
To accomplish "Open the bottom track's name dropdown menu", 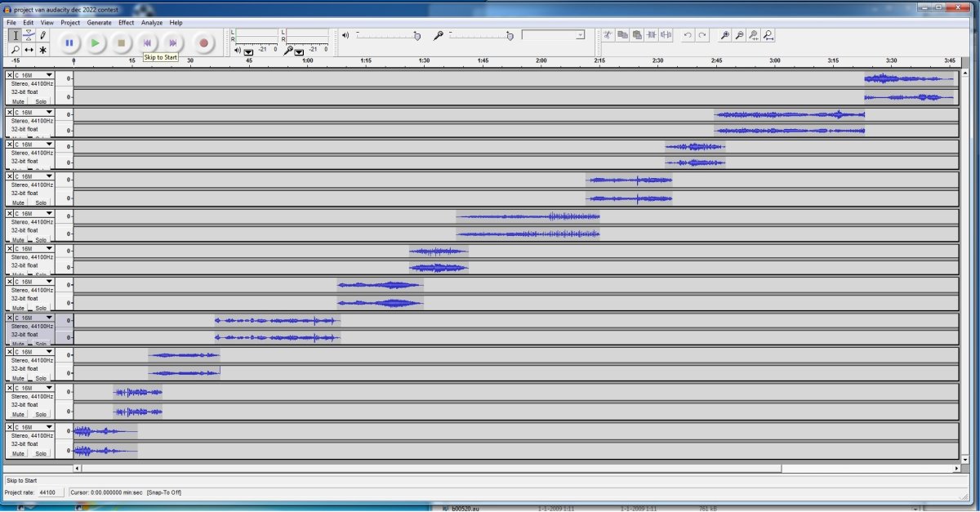I will tap(33, 427).
